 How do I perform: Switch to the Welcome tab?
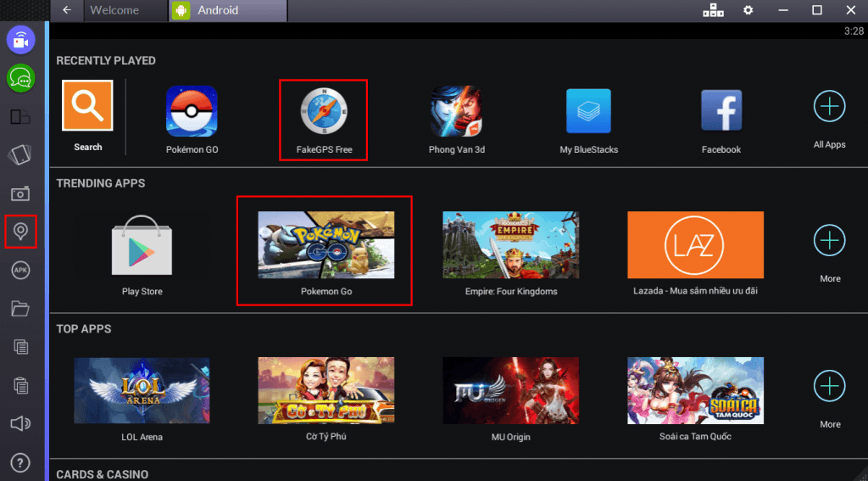click(125, 10)
